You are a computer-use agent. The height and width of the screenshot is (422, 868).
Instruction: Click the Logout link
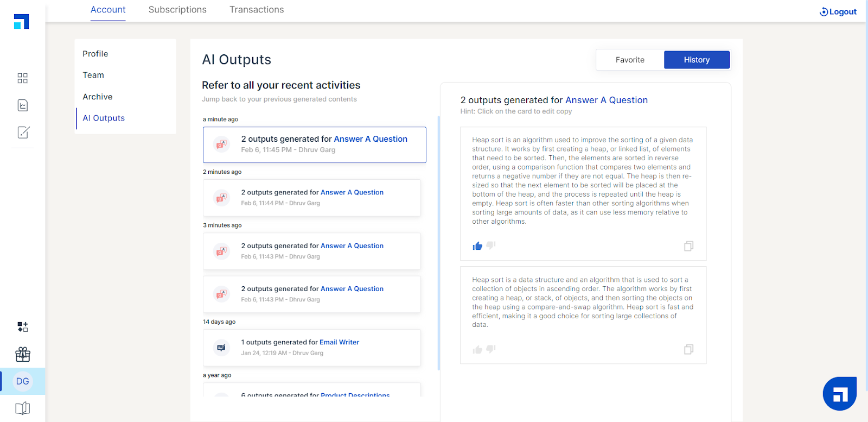click(838, 12)
